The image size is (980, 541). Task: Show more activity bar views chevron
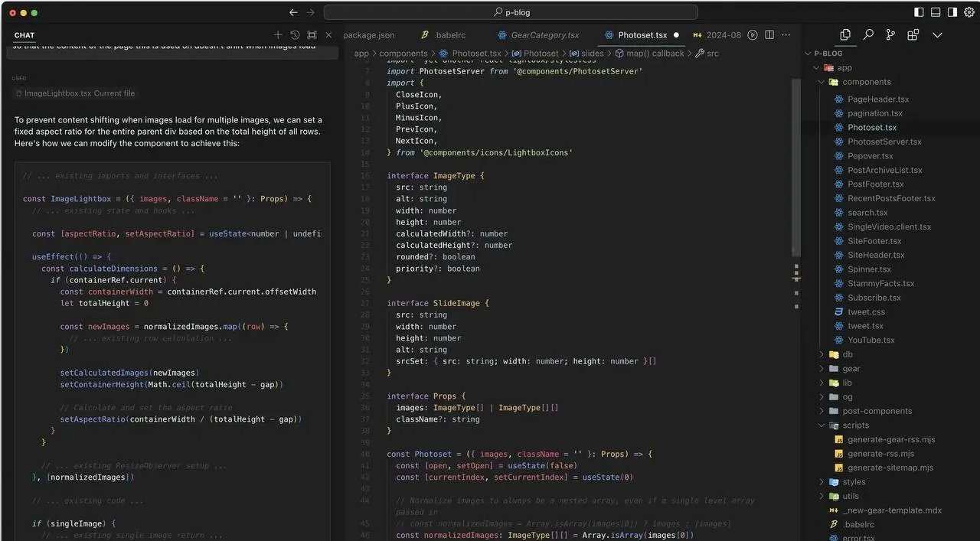pos(937,35)
